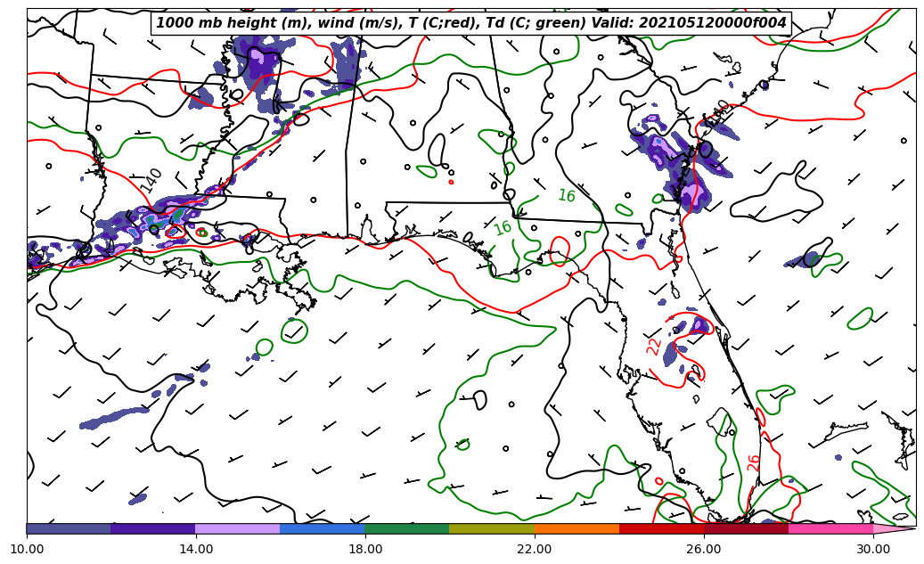The width and height of the screenshot is (924, 564).
Task: Pick the dark maroon 26–28 colorbar segment
Action: coord(746,528)
